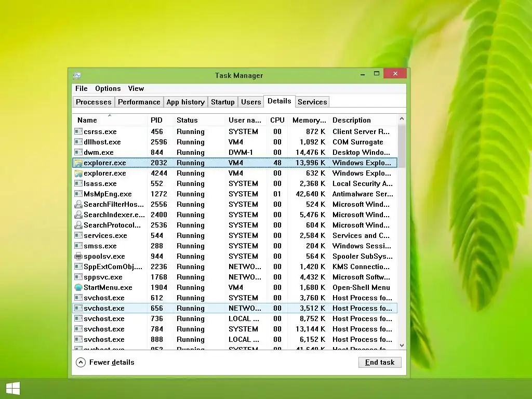The height and width of the screenshot is (399, 532).
Task: Click the SearchFilterHost user icon
Action: point(78,204)
